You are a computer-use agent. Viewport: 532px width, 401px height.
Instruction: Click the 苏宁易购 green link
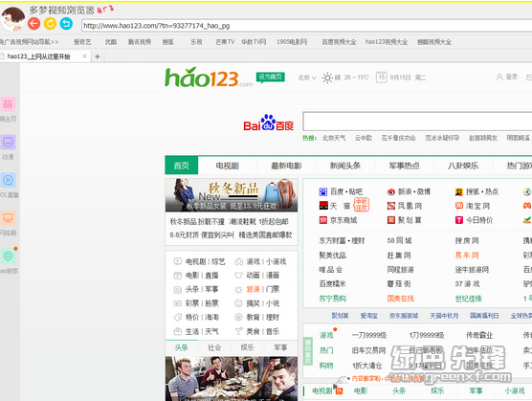[333, 299]
